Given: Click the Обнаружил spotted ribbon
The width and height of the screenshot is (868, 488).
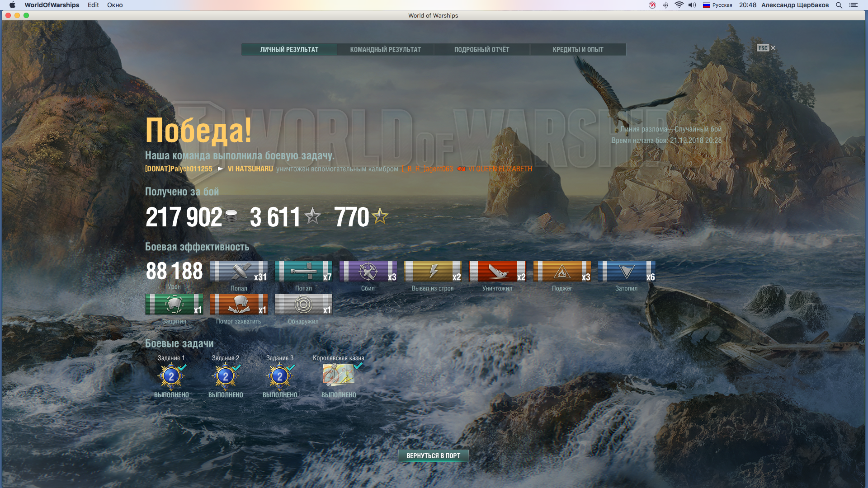Looking at the screenshot, I should coord(303,305).
